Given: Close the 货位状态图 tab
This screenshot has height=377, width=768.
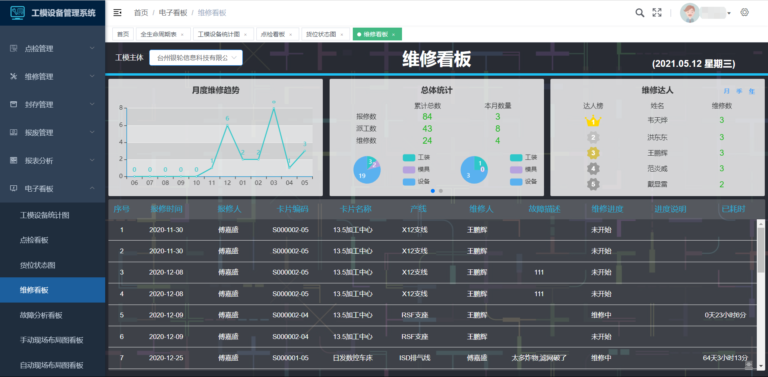Looking at the screenshot, I should [x=341, y=35].
